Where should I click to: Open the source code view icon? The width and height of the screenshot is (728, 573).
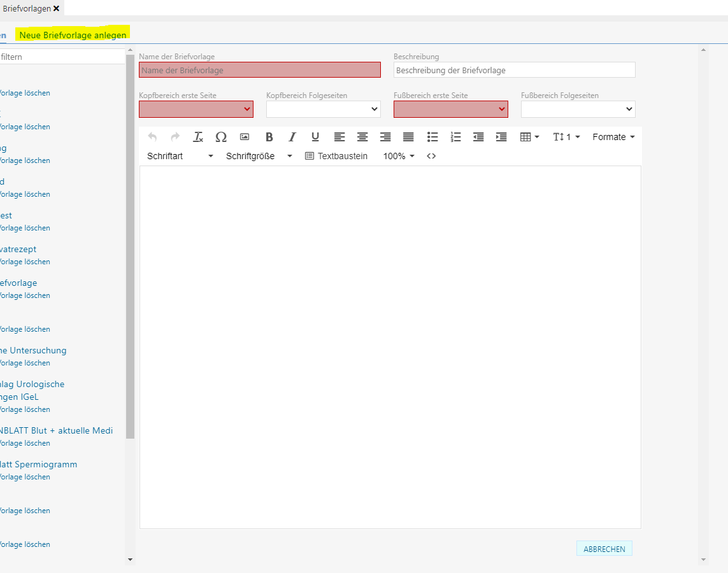point(431,156)
